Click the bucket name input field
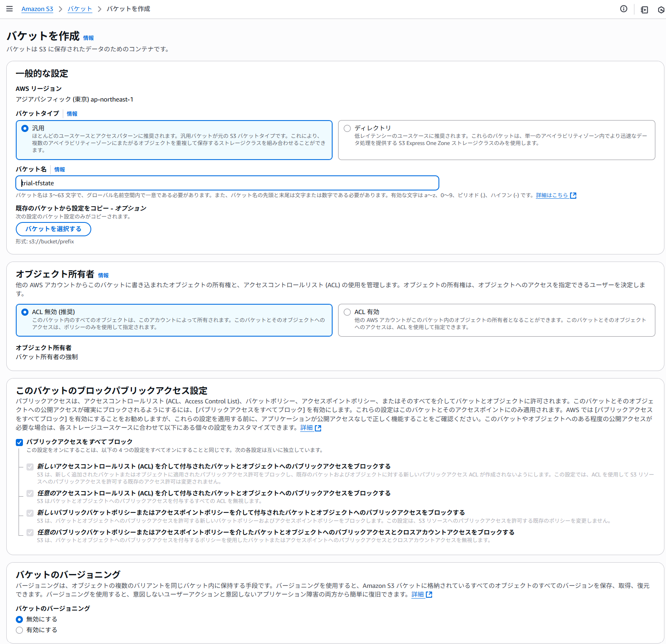Screen dimensions: 666x644 [228, 183]
